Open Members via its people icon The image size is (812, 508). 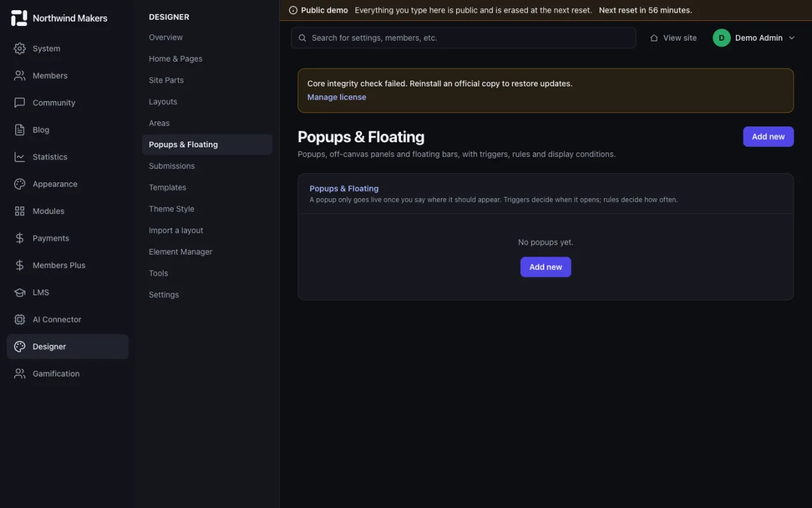click(20, 76)
